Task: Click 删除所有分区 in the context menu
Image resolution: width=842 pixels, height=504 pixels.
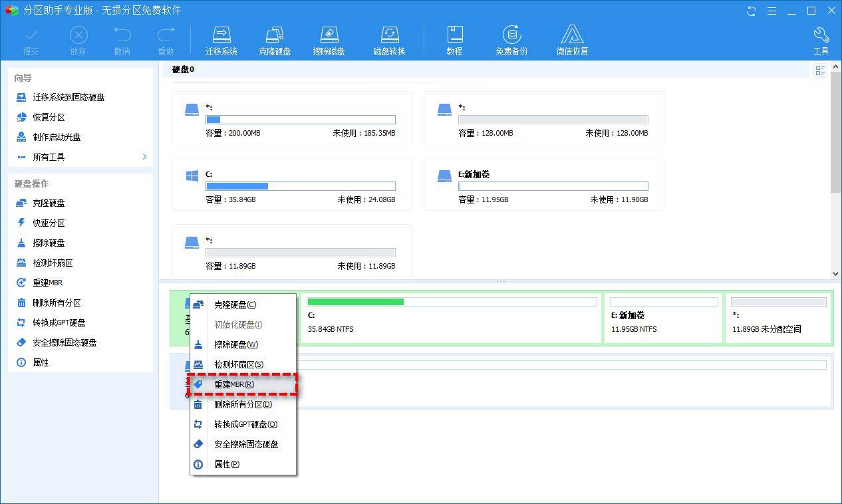Action: pos(241,404)
